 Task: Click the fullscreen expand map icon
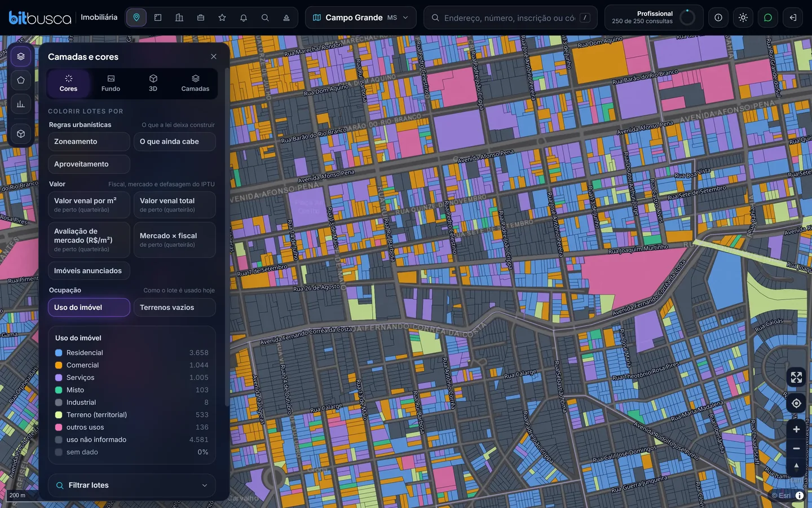tap(796, 377)
